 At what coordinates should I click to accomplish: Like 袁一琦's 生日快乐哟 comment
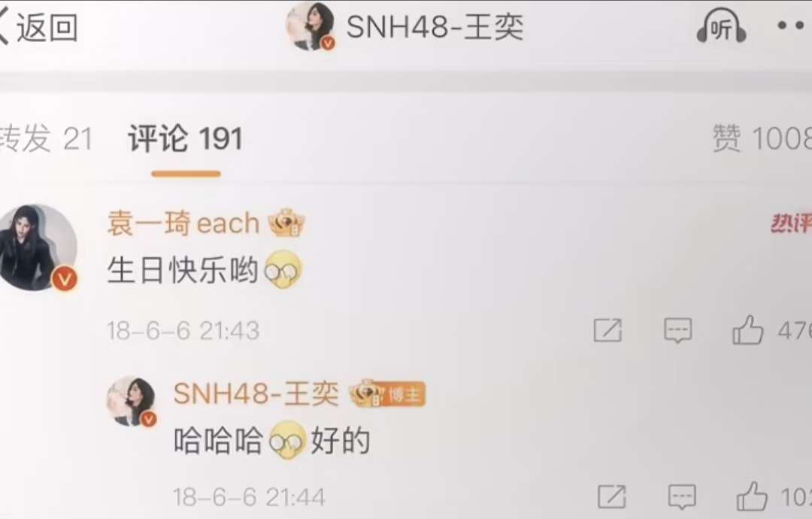748,330
